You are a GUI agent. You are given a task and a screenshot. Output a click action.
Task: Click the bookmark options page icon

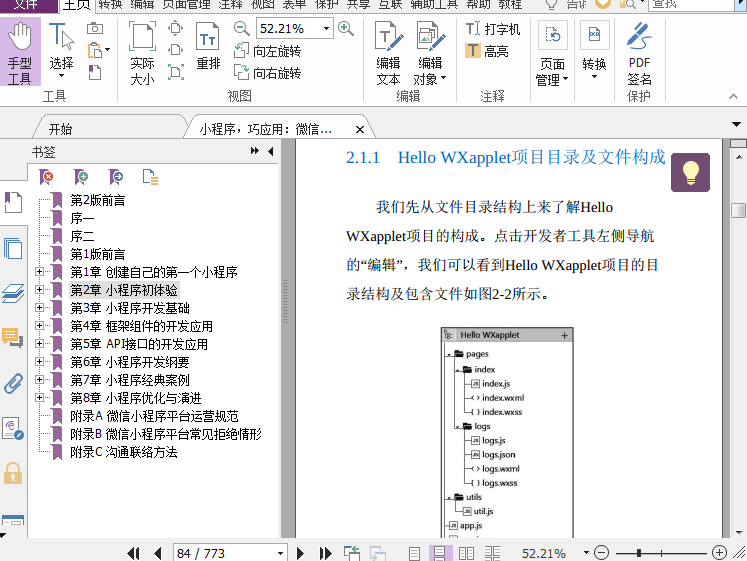pos(150,177)
